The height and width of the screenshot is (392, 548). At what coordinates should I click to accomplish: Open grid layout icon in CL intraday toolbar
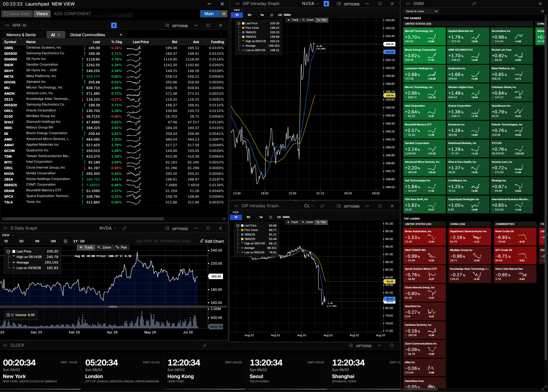[x=271, y=217]
